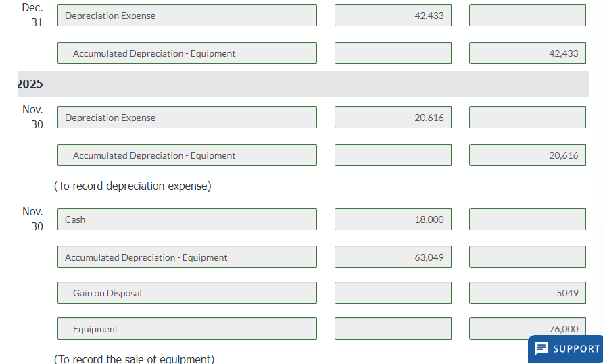
Task: Select the Gain on Disposal account field
Action: (187, 293)
